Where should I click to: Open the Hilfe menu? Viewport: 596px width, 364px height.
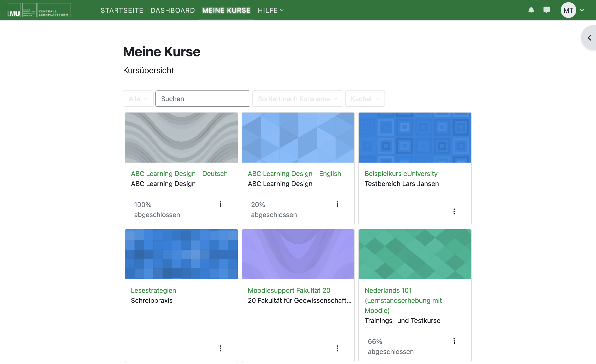[271, 10]
